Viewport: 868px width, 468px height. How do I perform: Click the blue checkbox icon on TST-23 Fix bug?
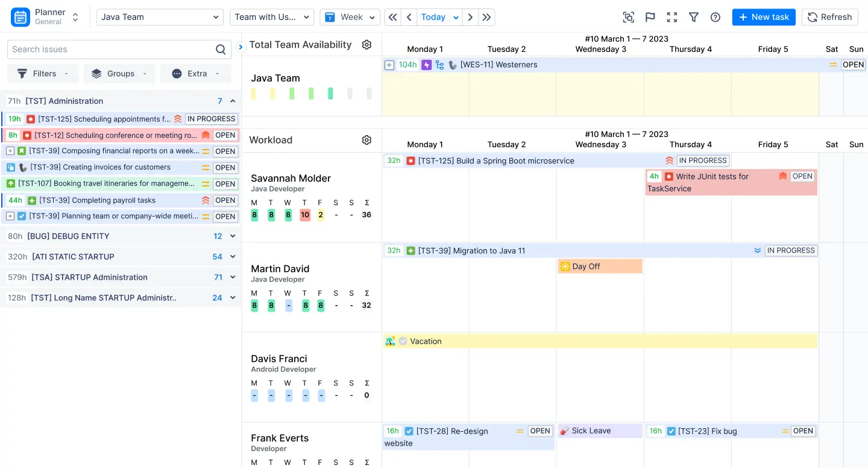pyautogui.click(x=671, y=431)
